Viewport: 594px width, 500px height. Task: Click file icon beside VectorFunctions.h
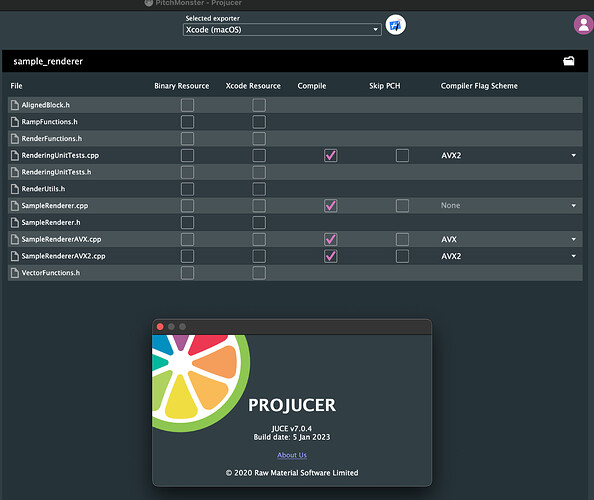point(15,273)
